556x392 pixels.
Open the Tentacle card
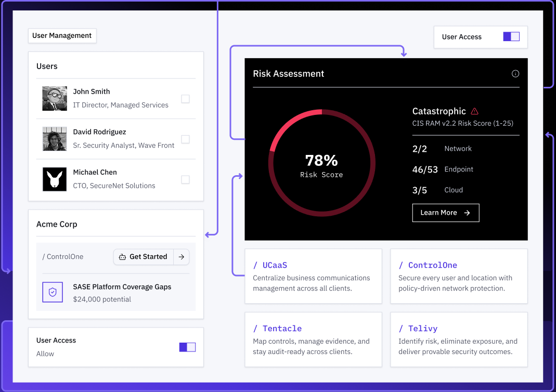pos(314,339)
